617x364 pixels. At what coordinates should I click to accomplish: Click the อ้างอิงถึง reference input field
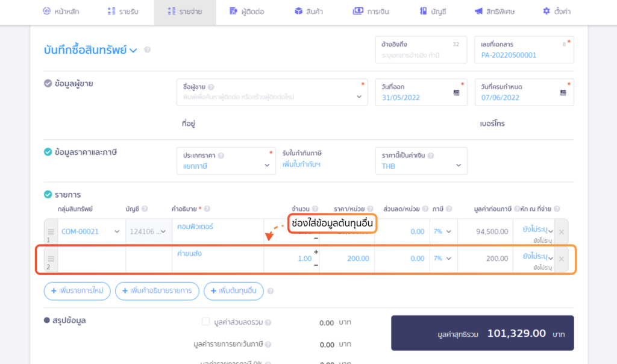(x=421, y=49)
